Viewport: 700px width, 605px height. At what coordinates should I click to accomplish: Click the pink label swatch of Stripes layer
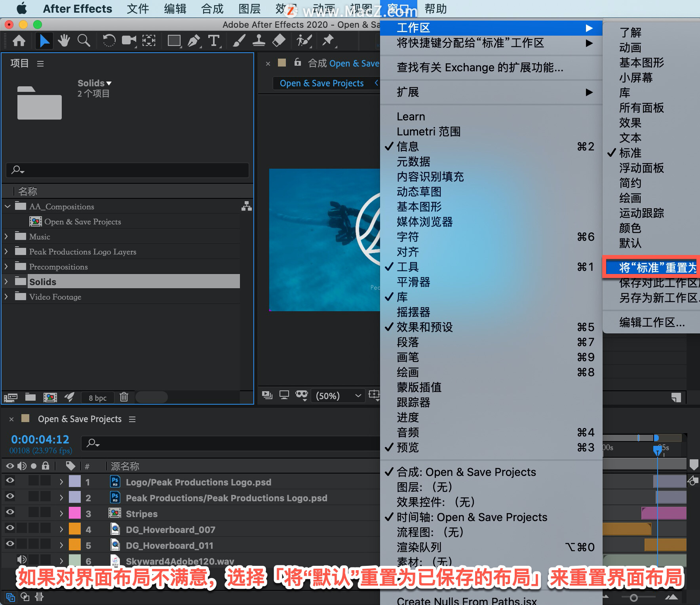(75, 513)
